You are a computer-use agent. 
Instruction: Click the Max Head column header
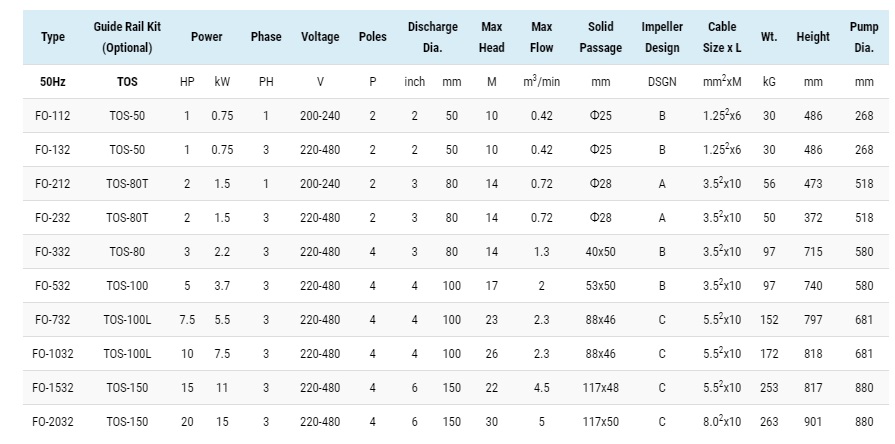492,37
